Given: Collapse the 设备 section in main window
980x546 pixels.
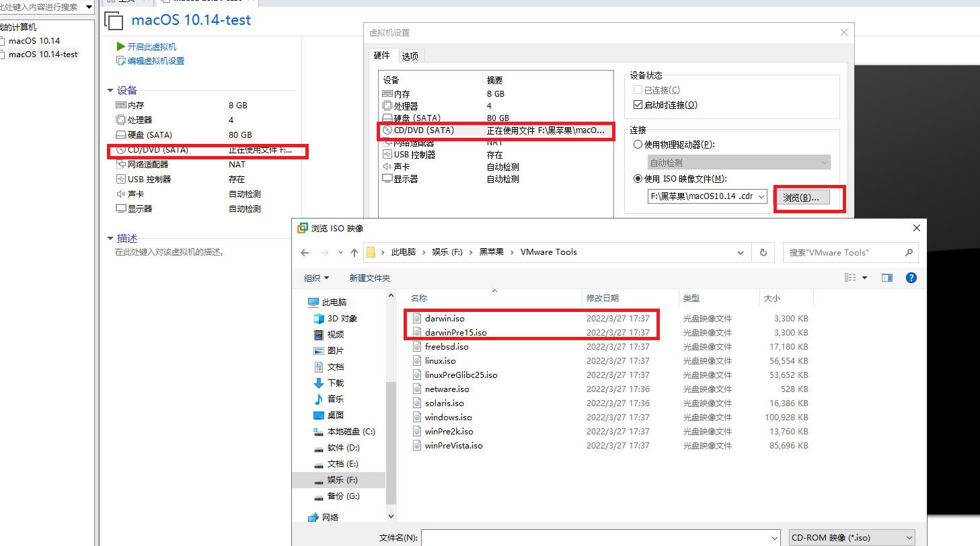Looking at the screenshot, I should click(111, 91).
